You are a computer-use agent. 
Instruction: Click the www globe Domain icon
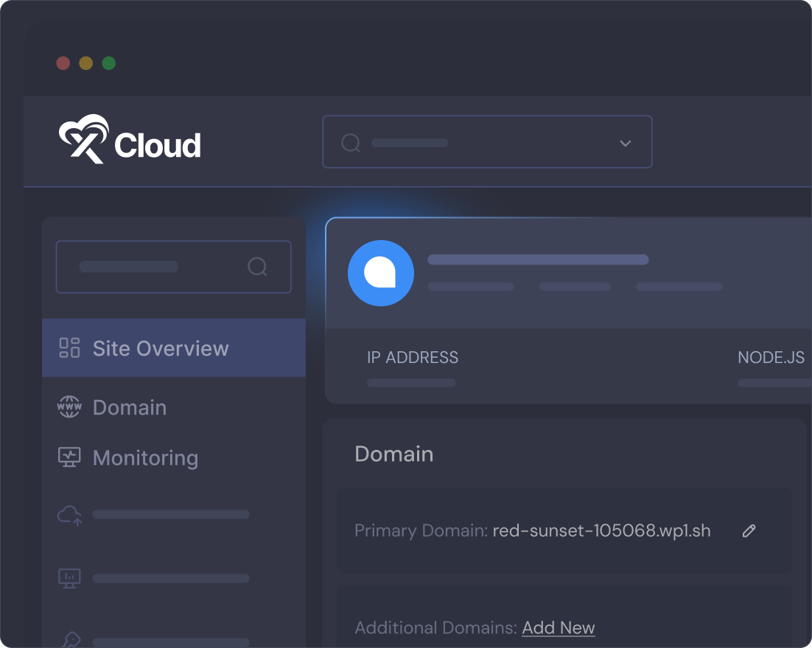tap(69, 406)
